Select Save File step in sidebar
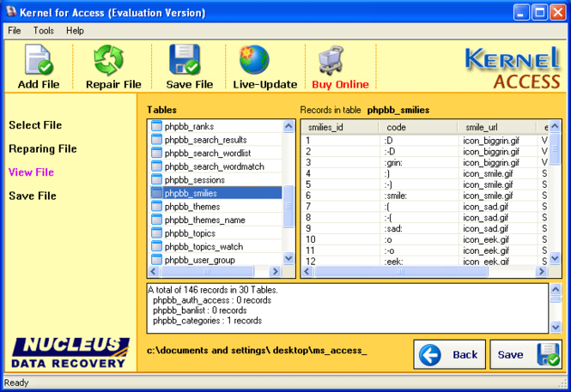The width and height of the screenshot is (571, 392). tap(33, 196)
